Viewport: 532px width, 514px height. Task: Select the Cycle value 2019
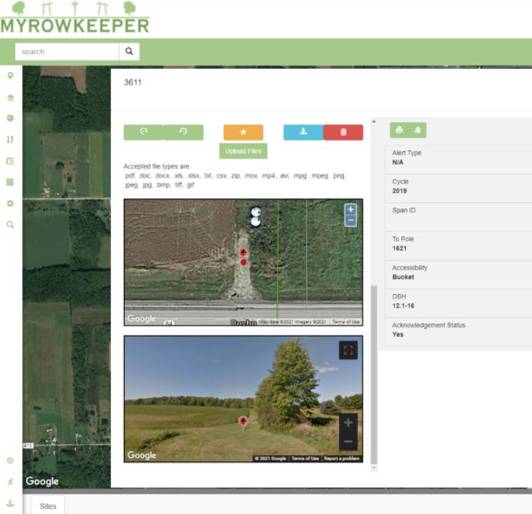pos(399,191)
